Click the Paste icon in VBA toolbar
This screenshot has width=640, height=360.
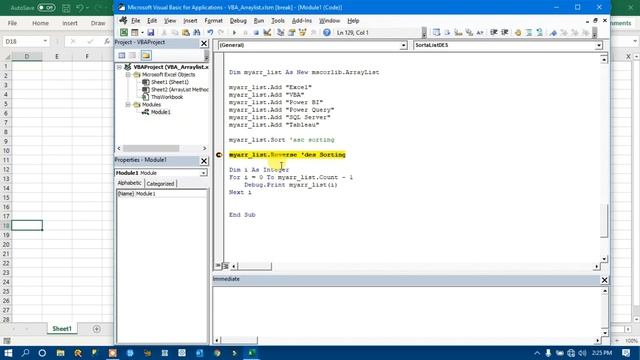point(186,32)
